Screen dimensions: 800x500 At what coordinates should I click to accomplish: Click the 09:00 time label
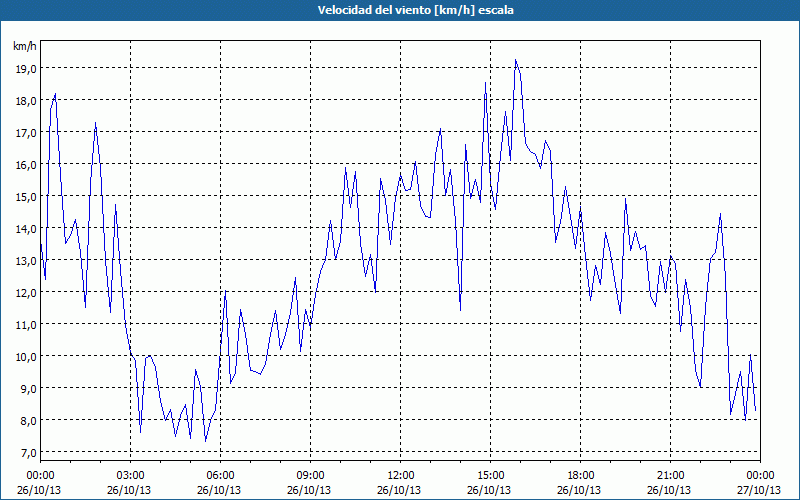point(310,476)
